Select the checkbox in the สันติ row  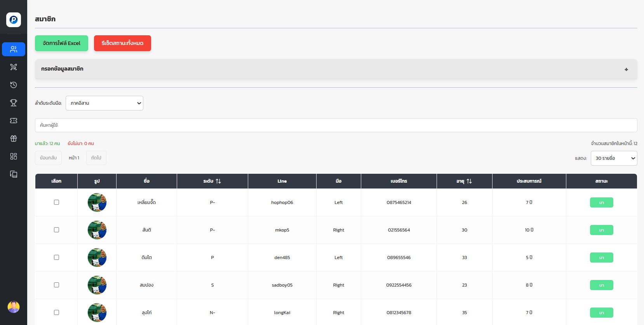pos(56,230)
